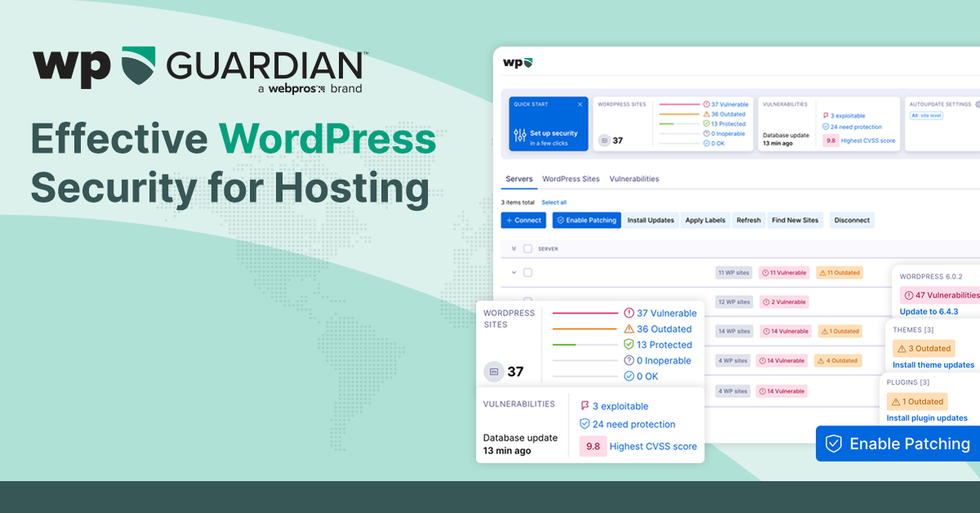The height and width of the screenshot is (513, 980).
Task: Click 13 Protected in the small WordPress Sites card
Action: (x=724, y=124)
